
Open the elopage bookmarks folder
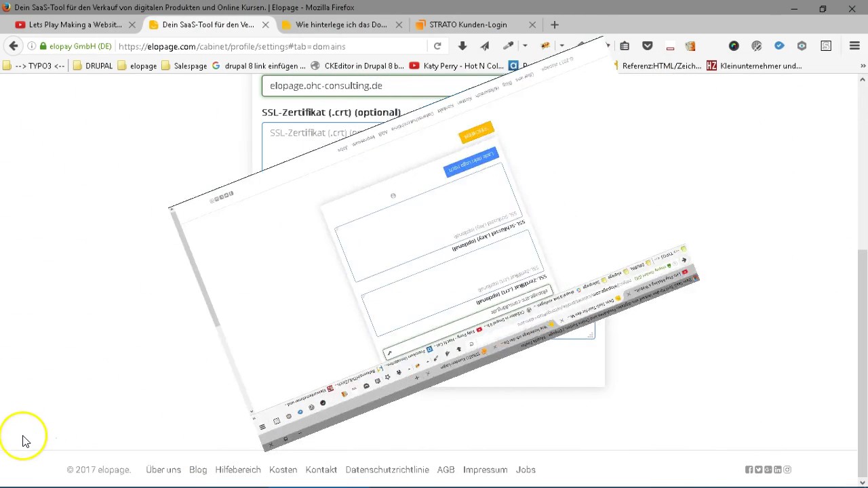click(x=137, y=66)
